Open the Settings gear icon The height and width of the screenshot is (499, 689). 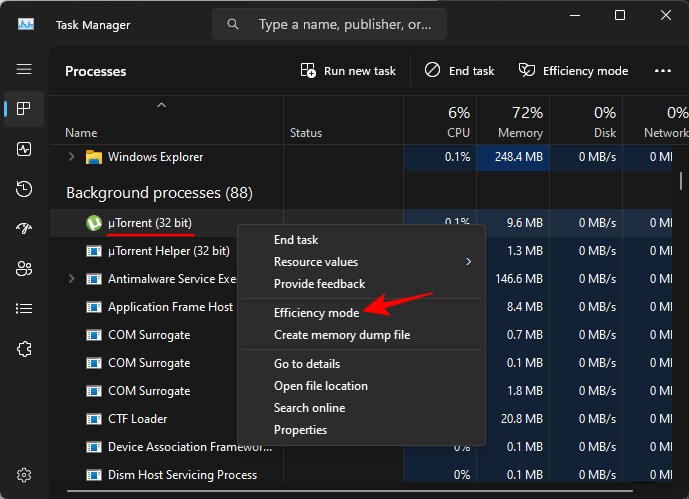pos(24,475)
